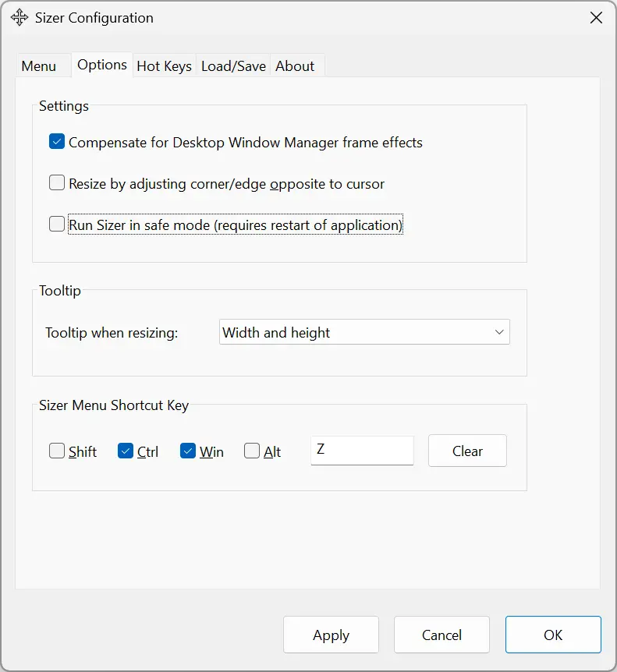Click the 'Settings' group title
The image size is (617, 672).
pyautogui.click(x=64, y=106)
